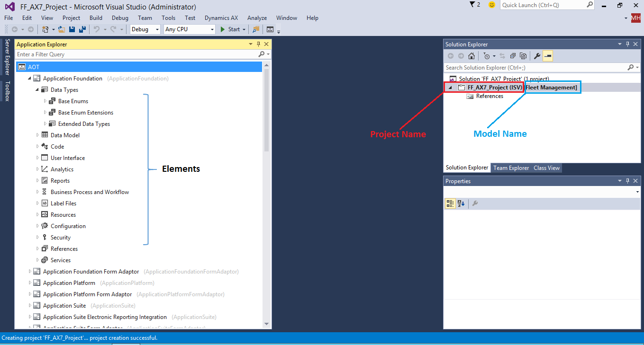Toggle Categorized view in Properties panel
The height and width of the screenshot is (345, 644).
coord(450,203)
